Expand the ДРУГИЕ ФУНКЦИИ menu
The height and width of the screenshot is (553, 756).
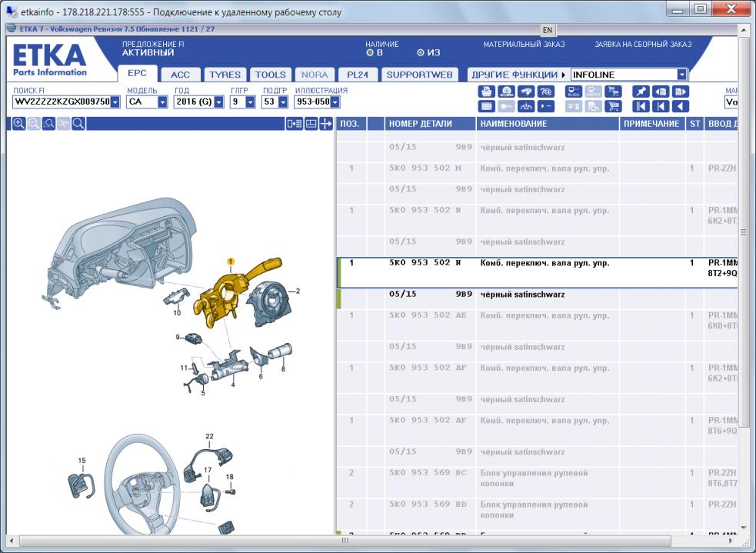tap(518, 75)
